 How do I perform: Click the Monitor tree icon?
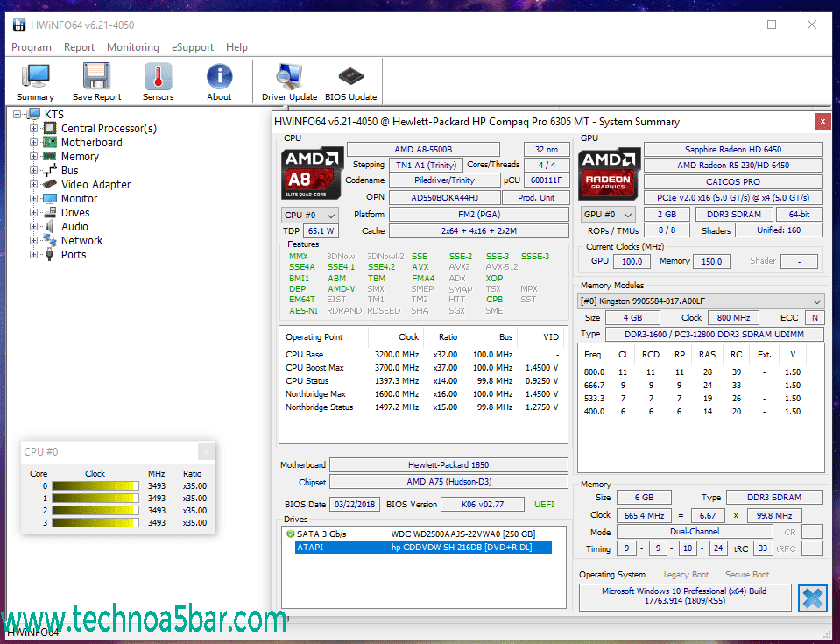49,198
